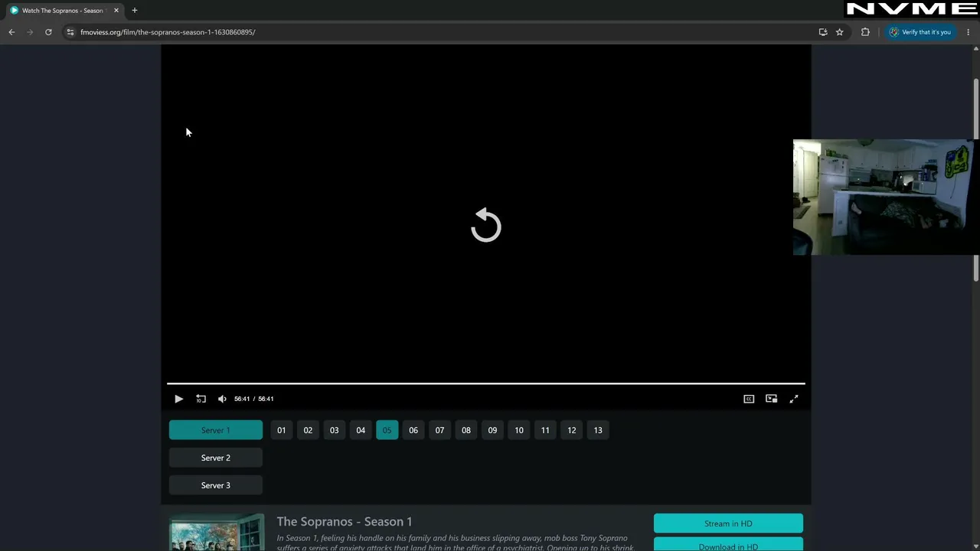This screenshot has width=980, height=551.
Task: Click the Stream in HD button
Action: pyautogui.click(x=728, y=523)
